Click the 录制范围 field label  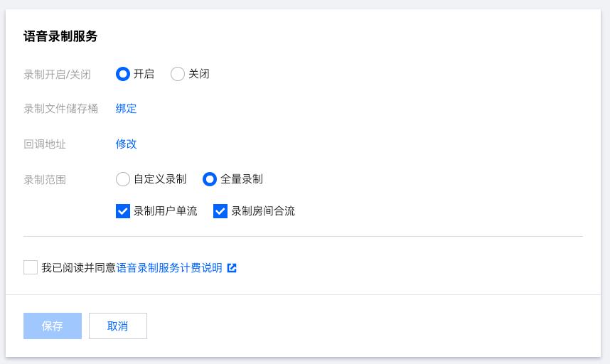(x=45, y=180)
